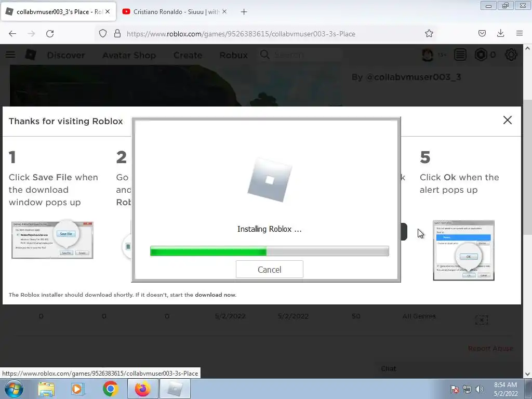Click Report Abuse link
The width and height of the screenshot is (532, 399).
click(490, 349)
